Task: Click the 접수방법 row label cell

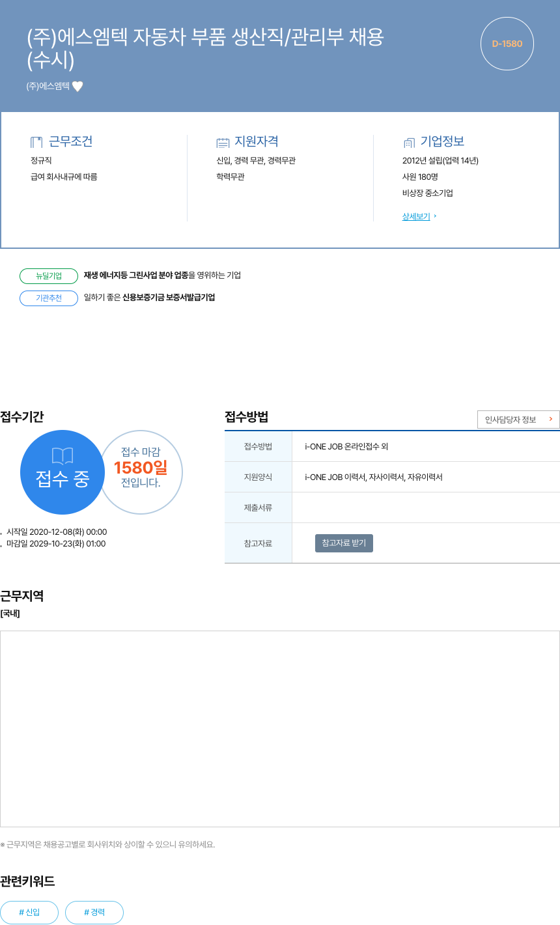Action: (x=259, y=446)
